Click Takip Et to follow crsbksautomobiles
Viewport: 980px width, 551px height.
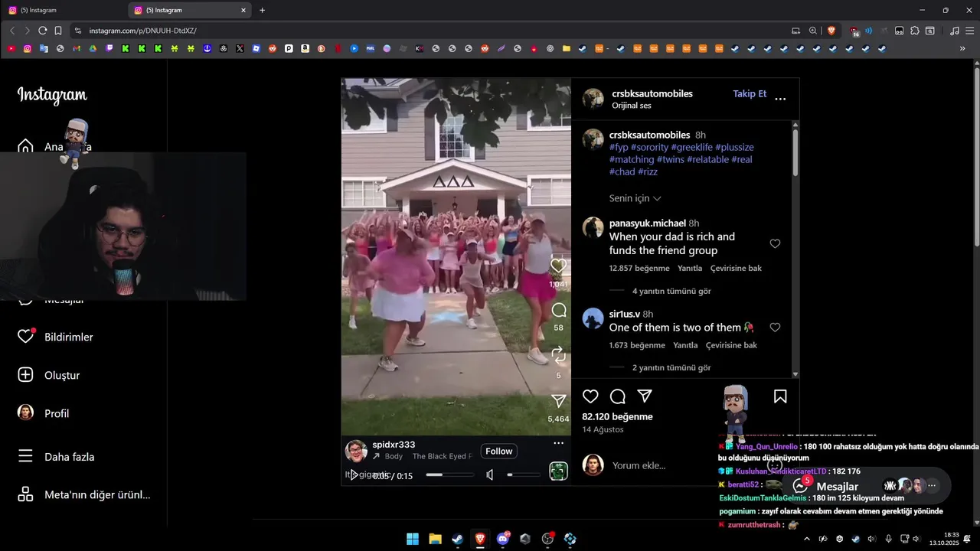[x=750, y=94]
